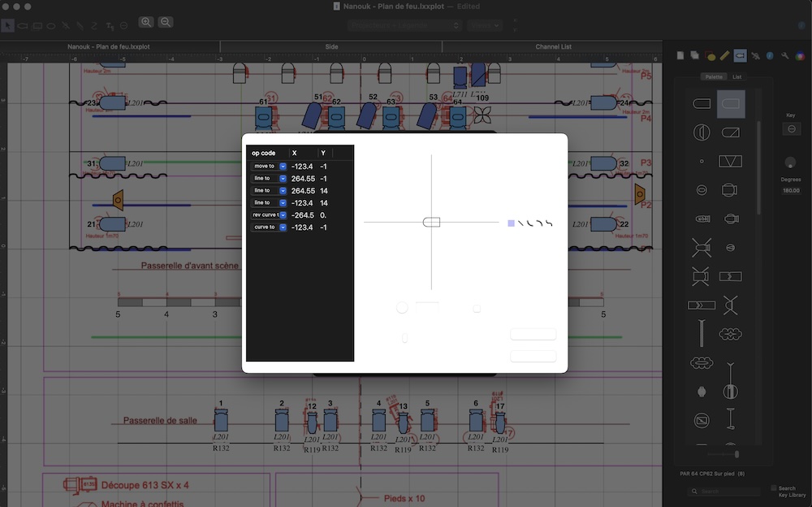This screenshot has width=812, height=507.
Task: Click X value -123.4 in move to row
Action: pos(302,167)
